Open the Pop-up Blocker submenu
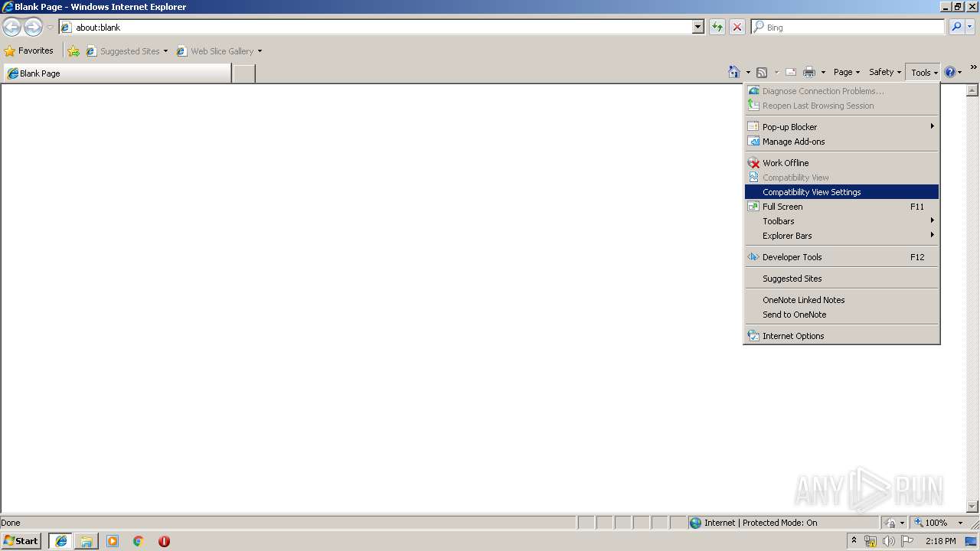This screenshot has height=551, width=980. coord(841,127)
